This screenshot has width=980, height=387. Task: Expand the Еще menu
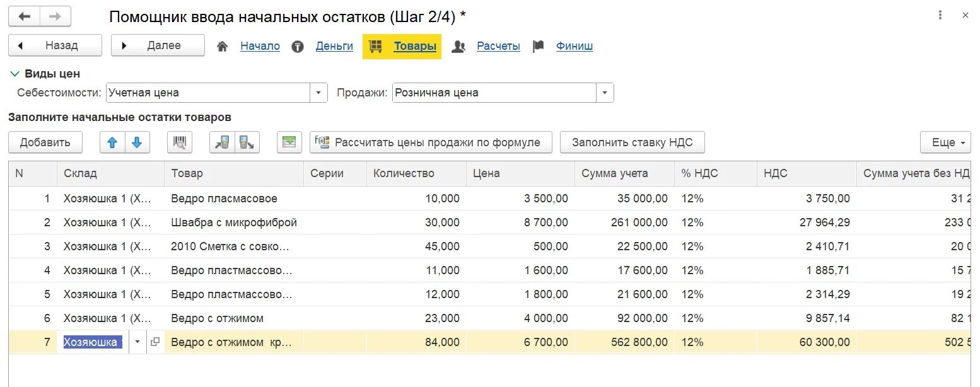pyautogui.click(x=946, y=142)
